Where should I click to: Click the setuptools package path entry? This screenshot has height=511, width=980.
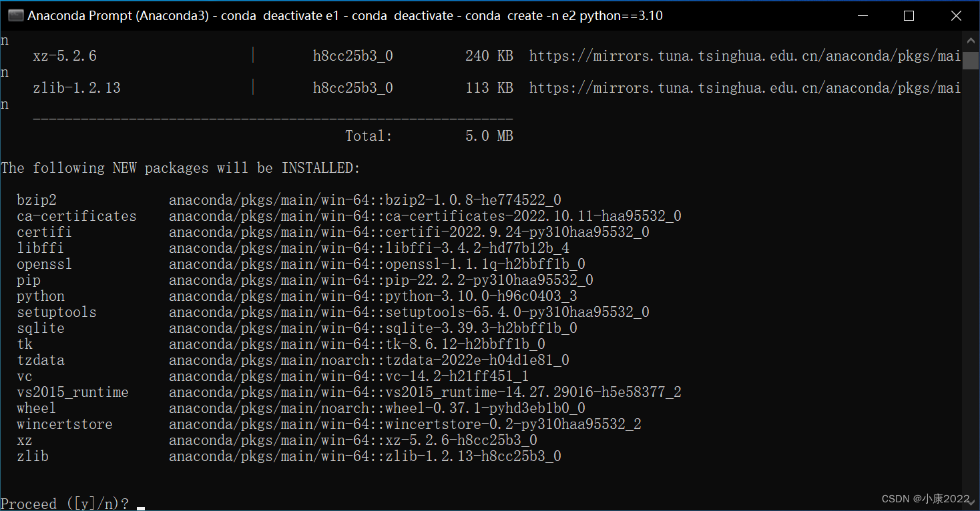pyautogui.click(x=409, y=312)
